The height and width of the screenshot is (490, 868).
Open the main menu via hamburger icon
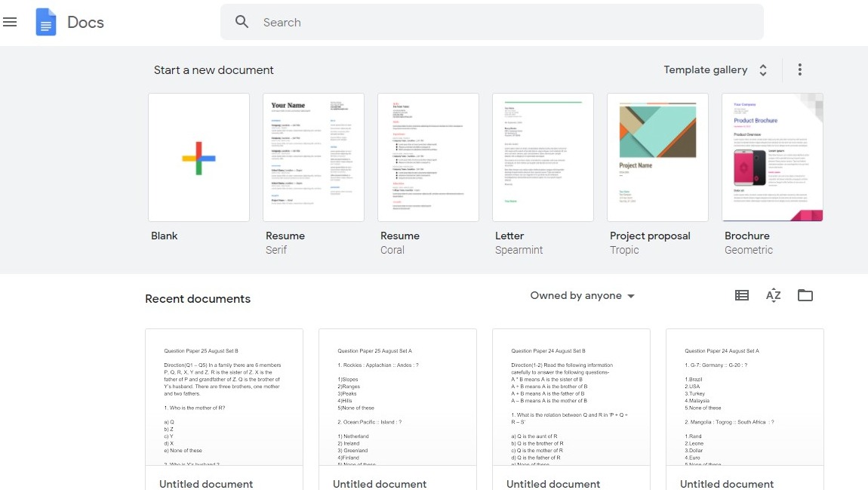point(11,22)
